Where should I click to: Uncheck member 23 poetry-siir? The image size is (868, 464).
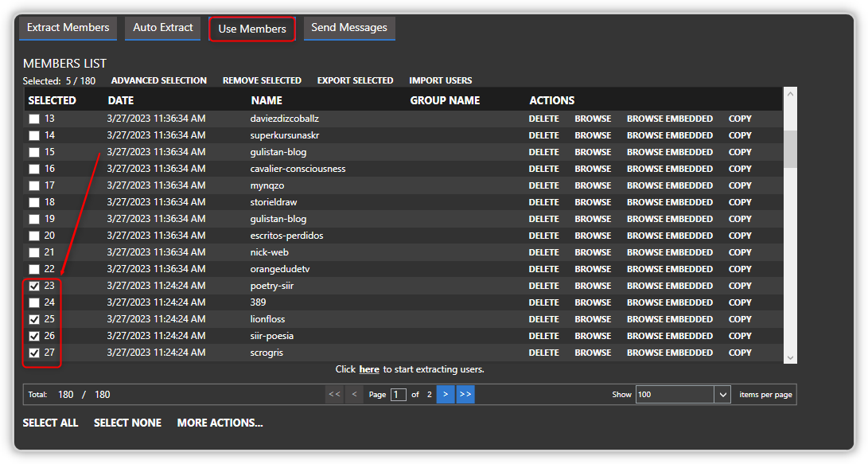[x=33, y=285]
